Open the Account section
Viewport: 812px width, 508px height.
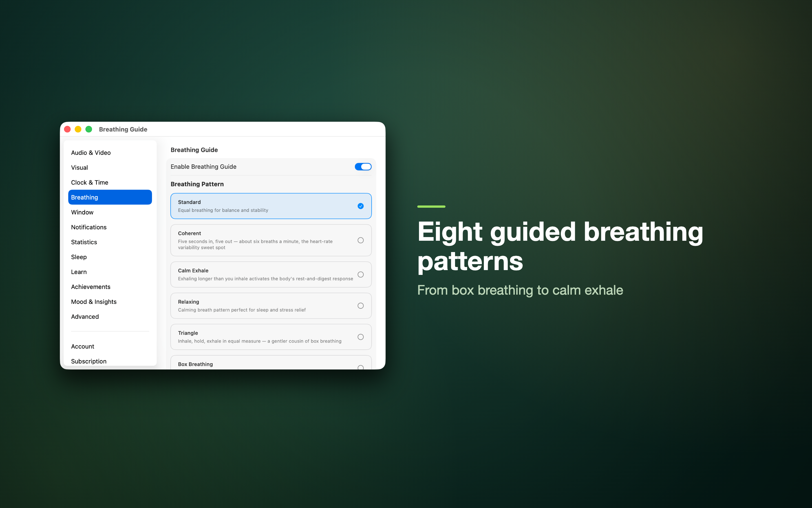coord(110,346)
